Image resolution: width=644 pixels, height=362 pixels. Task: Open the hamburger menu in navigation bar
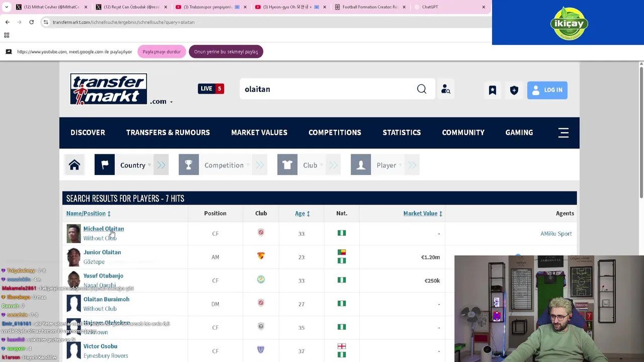coord(563,133)
